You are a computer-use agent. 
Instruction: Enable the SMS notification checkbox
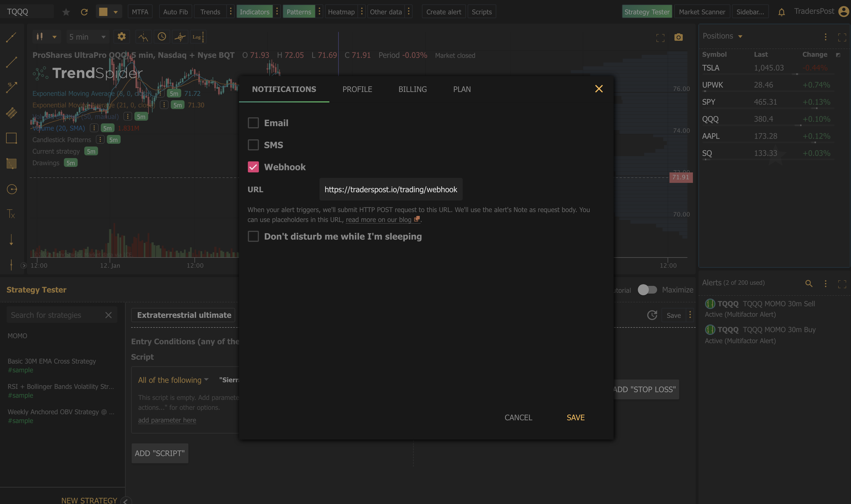[253, 145]
